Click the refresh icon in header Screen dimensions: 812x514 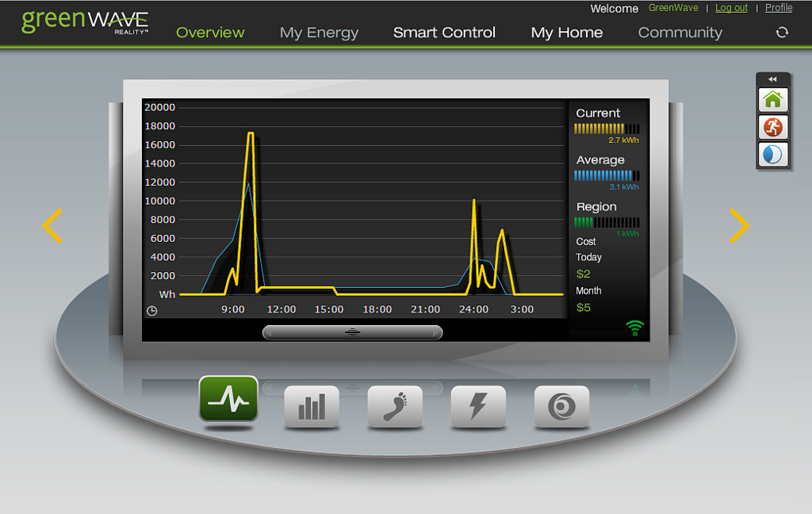(782, 33)
